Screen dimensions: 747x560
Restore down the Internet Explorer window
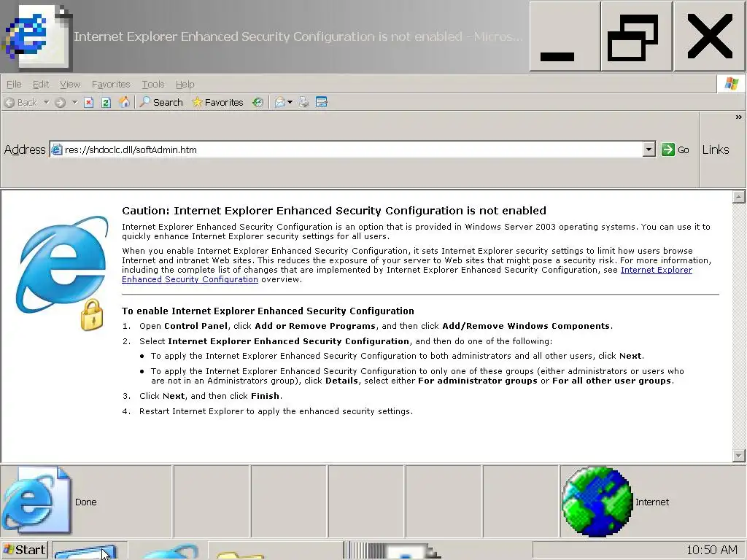coord(636,36)
